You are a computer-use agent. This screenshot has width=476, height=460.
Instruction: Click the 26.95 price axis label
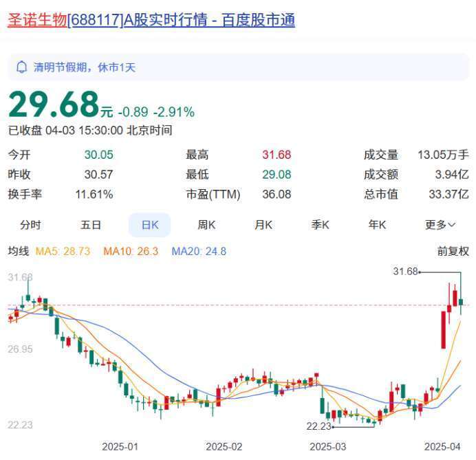pos(20,349)
